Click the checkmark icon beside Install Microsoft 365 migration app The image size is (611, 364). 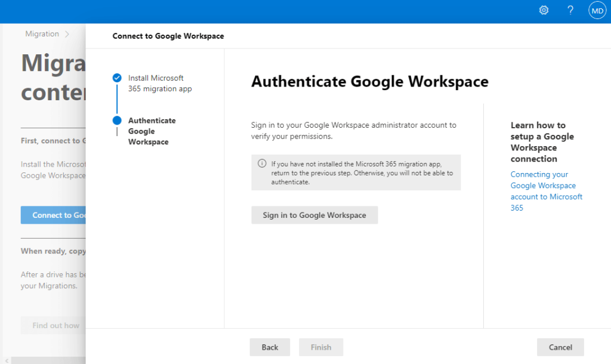pyautogui.click(x=118, y=77)
